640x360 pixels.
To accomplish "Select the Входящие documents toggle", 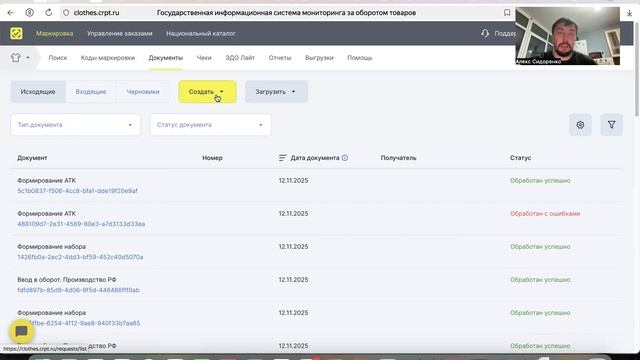I will pyautogui.click(x=91, y=92).
